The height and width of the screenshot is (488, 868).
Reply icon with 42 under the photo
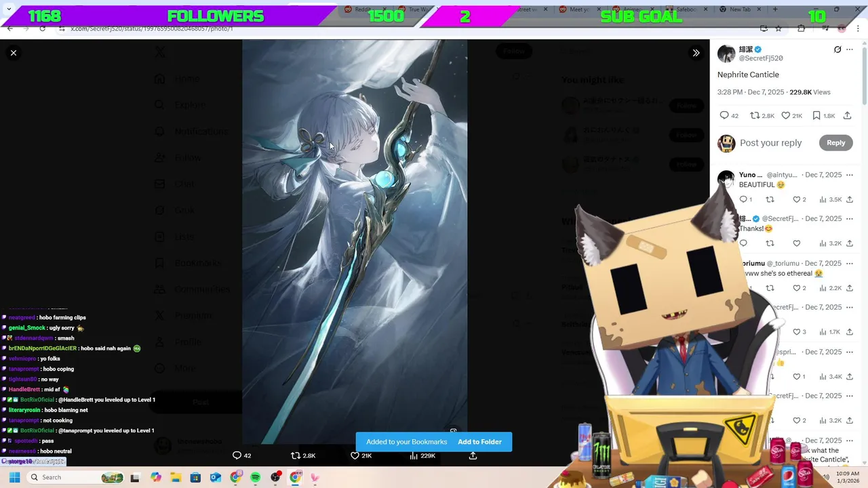coord(242,455)
